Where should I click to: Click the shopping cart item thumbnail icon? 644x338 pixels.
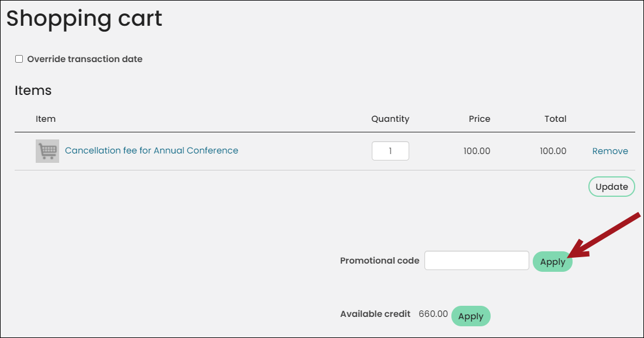coord(47,151)
